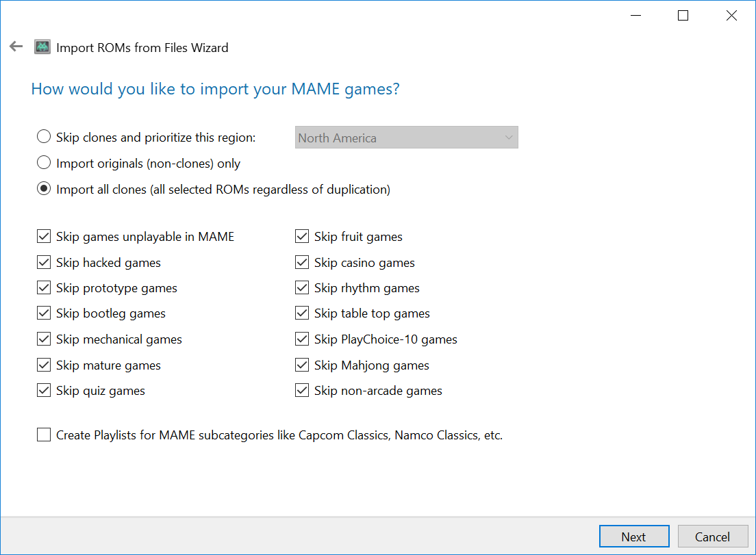Viewport: 756px width, 555px height.
Task: Minimize the wizard window
Action: pos(636,16)
